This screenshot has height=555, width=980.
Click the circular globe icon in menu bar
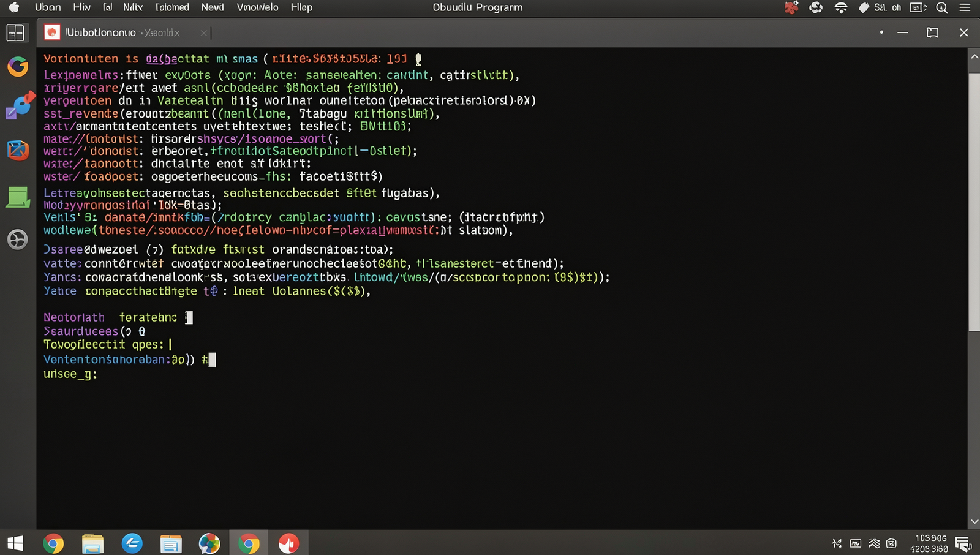point(816,7)
